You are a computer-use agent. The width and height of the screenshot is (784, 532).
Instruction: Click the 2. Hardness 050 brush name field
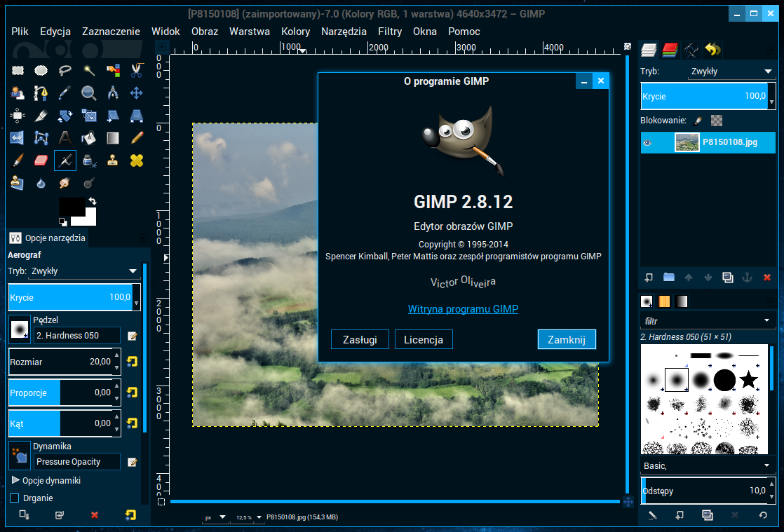tap(77, 336)
